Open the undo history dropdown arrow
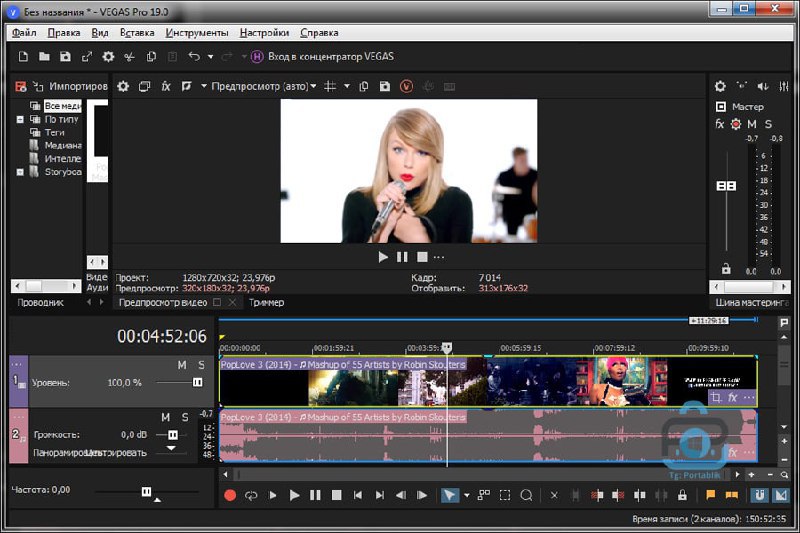This screenshot has height=533, width=800. point(210,57)
